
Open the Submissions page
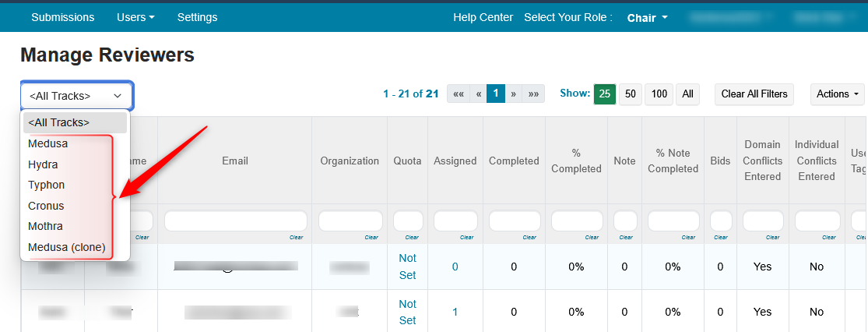[63, 17]
